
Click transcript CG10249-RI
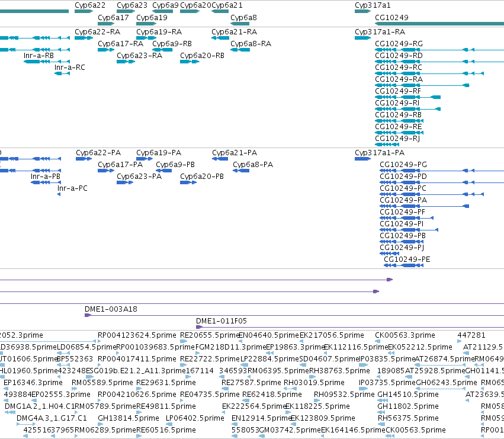pos(407,109)
